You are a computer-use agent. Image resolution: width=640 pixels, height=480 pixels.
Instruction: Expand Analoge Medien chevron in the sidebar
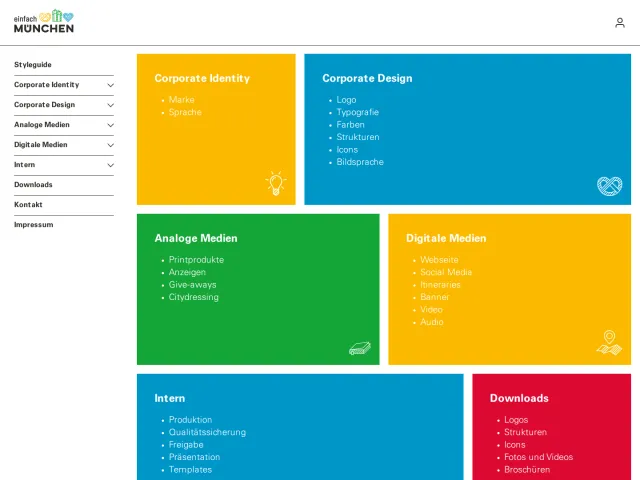(x=110, y=125)
